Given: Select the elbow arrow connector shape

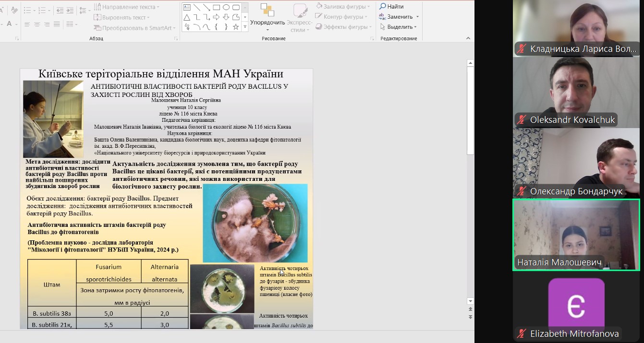Looking at the screenshot, I should point(207,17).
